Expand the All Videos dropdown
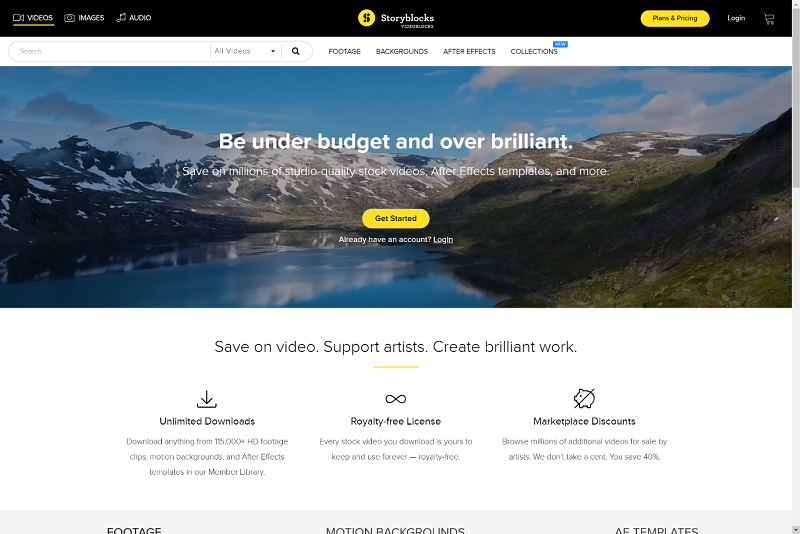 pos(245,51)
